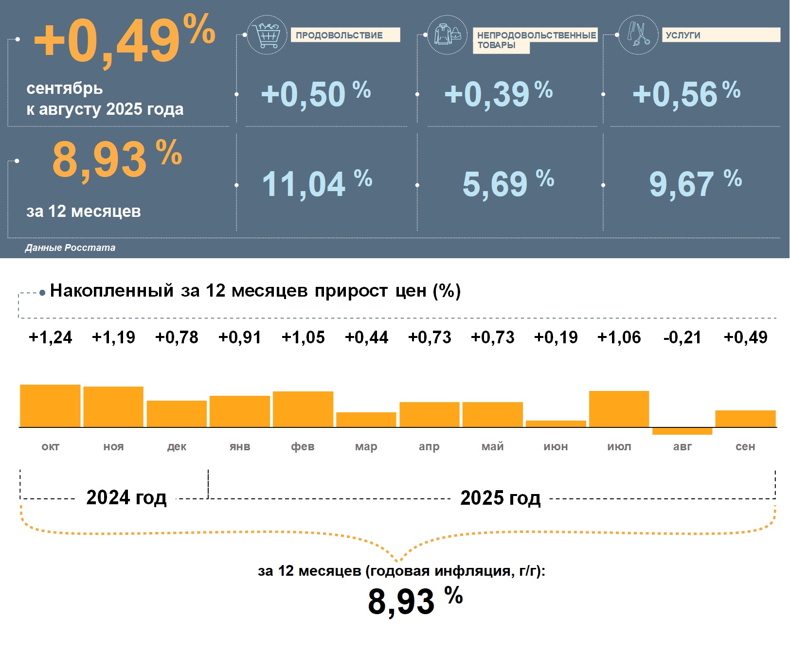The height and width of the screenshot is (672, 790).
Task: Select the services monthly value +0,56%
Action: (686, 93)
